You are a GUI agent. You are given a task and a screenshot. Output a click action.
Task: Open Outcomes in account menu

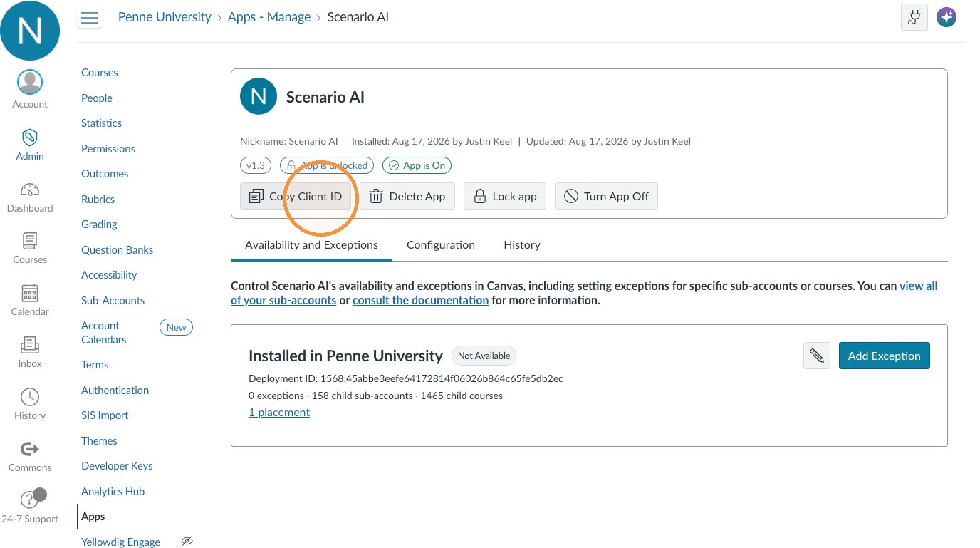pyautogui.click(x=105, y=174)
